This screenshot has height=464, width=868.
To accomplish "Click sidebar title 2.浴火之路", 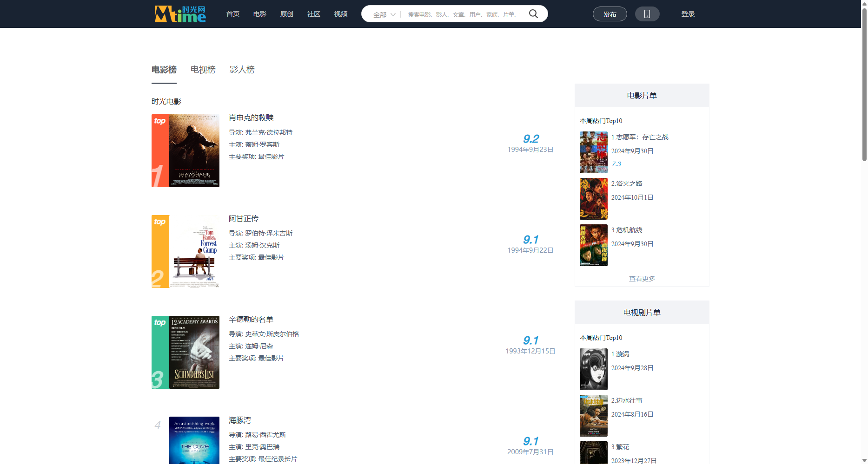I will (627, 183).
